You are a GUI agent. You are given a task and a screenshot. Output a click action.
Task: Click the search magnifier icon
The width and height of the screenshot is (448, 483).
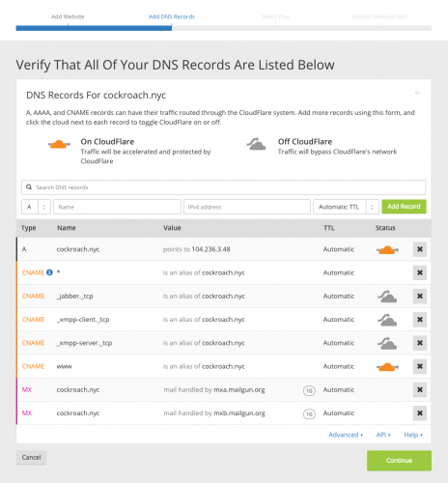click(29, 187)
